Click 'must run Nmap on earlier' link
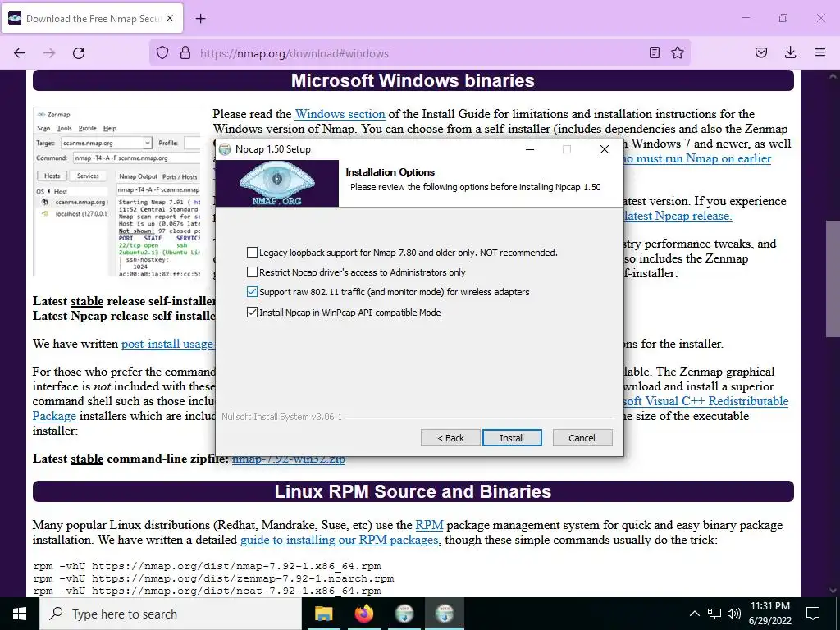This screenshot has height=630, width=840. point(697,158)
